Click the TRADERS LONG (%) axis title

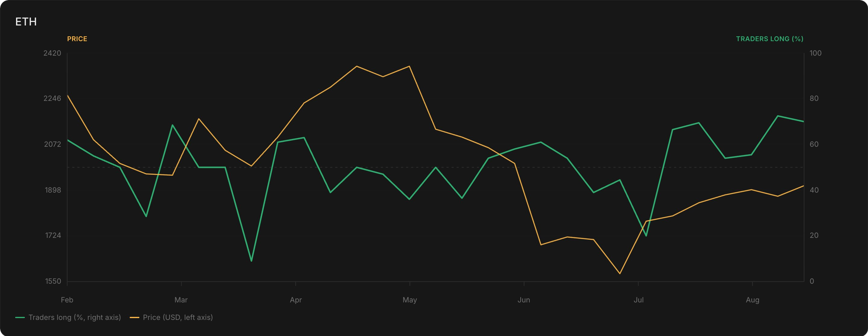coord(770,39)
